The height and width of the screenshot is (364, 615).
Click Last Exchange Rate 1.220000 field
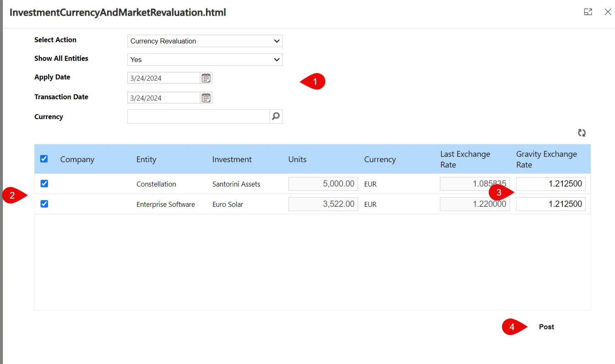tap(475, 204)
